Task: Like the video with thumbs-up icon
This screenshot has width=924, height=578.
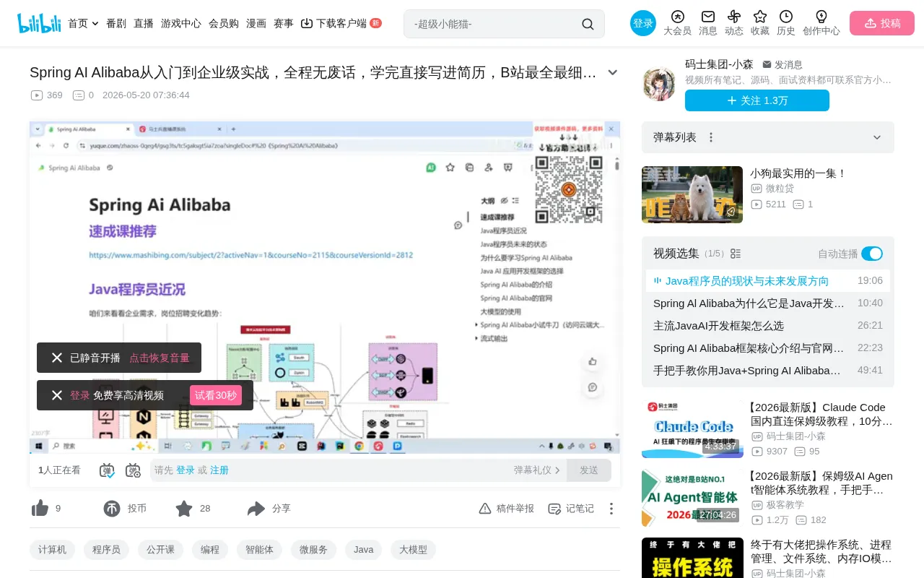Action: point(40,509)
